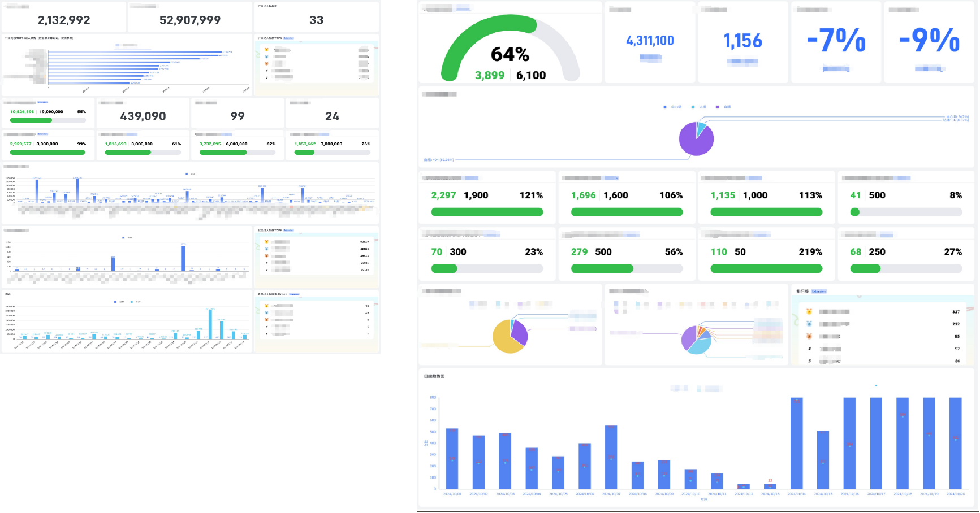This screenshot has height=513, width=980.
Task: Click the 121% percentage label
Action: click(531, 195)
